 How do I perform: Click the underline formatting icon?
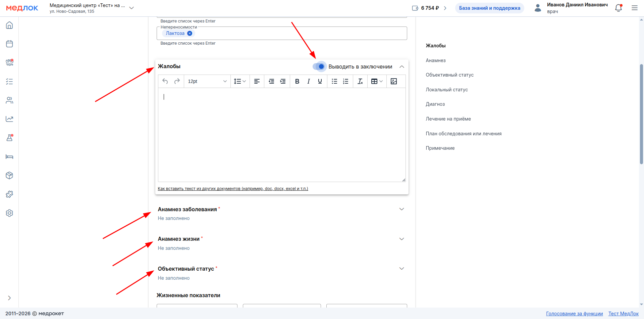click(x=320, y=81)
